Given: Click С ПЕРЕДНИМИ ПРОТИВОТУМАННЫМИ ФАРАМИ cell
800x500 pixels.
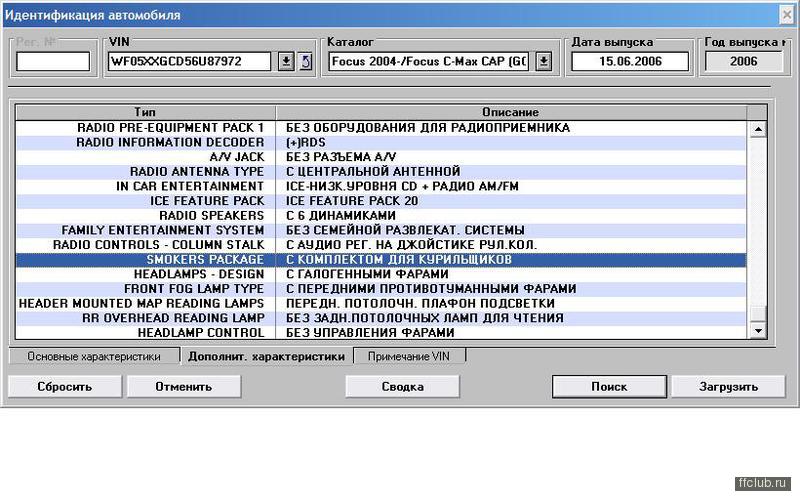Looking at the screenshot, I should coord(511,289).
